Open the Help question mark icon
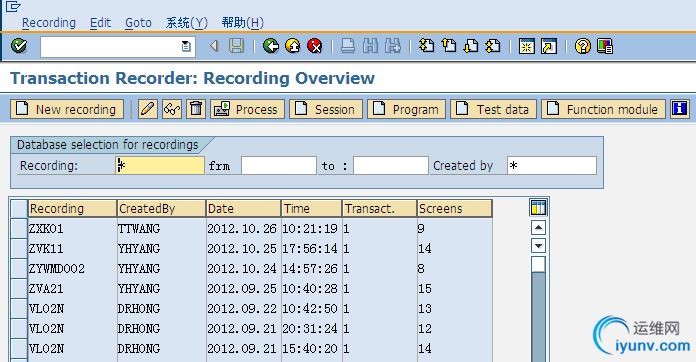Image resolution: width=696 pixels, height=362 pixels. point(583,46)
